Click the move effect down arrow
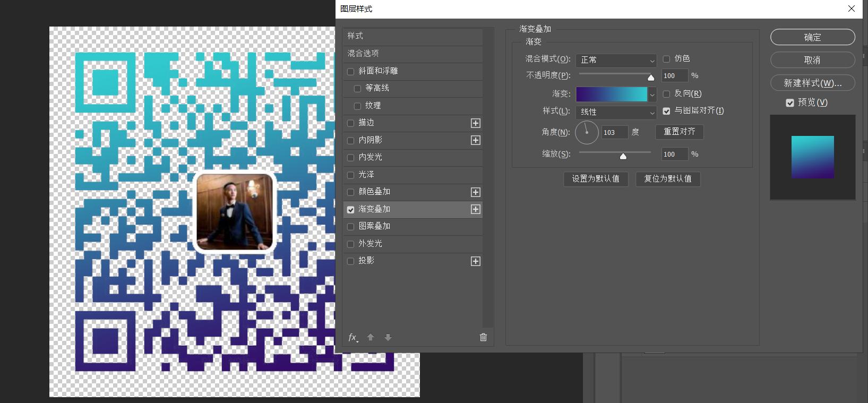Viewport: 868px width, 403px height. pyautogui.click(x=388, y=337)
